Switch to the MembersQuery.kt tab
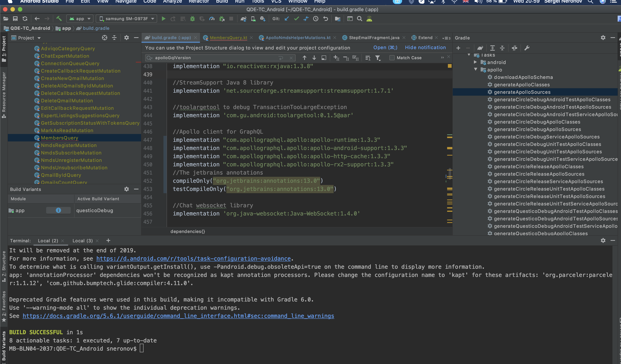This screenshot has height=364, width=621. pyautogui.click(x=228, y=38)
